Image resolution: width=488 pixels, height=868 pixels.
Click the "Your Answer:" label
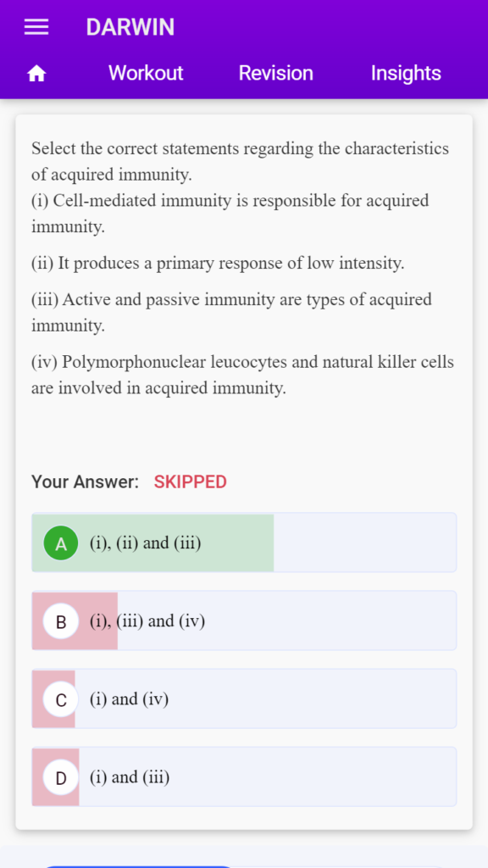point(86,482)
